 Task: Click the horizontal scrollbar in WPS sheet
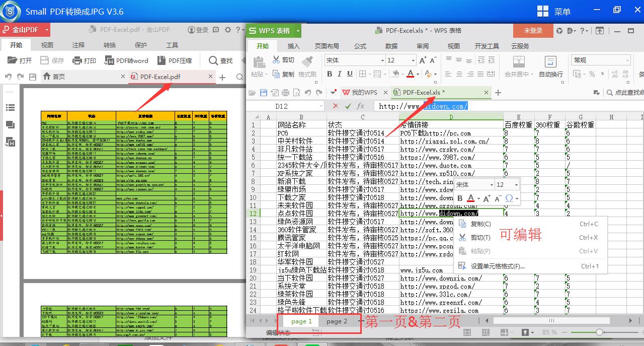coord(552,321)
